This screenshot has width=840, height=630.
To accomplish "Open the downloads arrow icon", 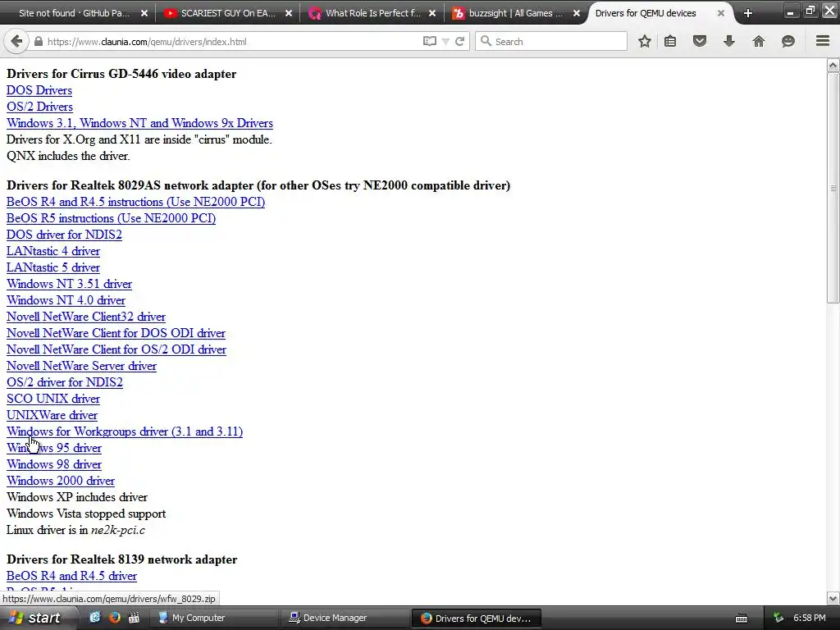I will click(x=729, y=41).
